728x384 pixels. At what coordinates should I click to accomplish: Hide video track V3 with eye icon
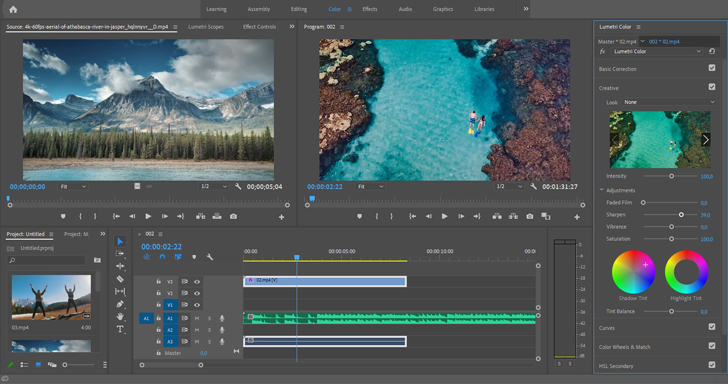click(x=197, y=281)
